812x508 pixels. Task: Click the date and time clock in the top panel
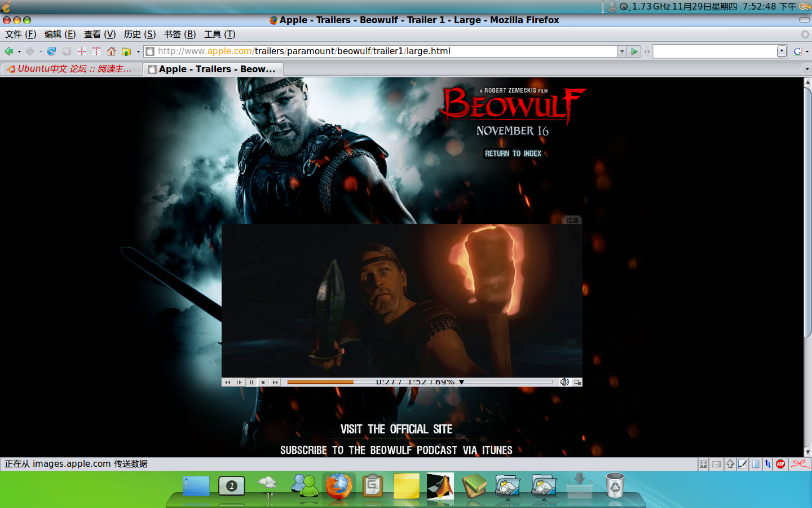(734, 7)
